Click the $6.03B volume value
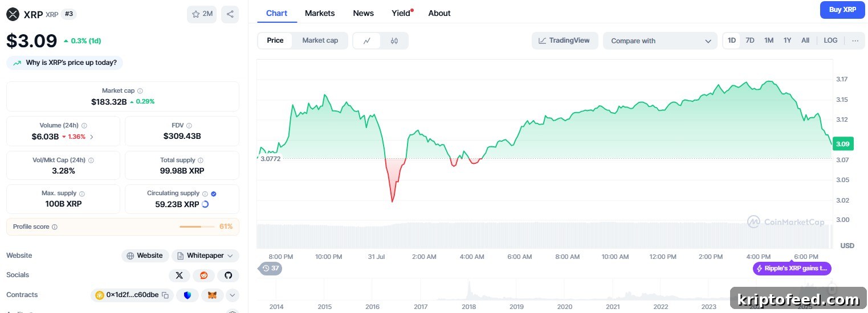 [45, 137]
